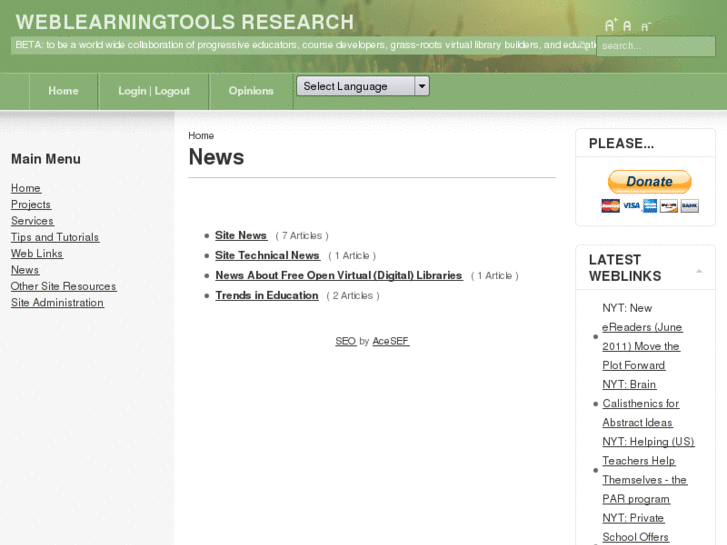Open Tips and Tutorials link

point(55,237)
